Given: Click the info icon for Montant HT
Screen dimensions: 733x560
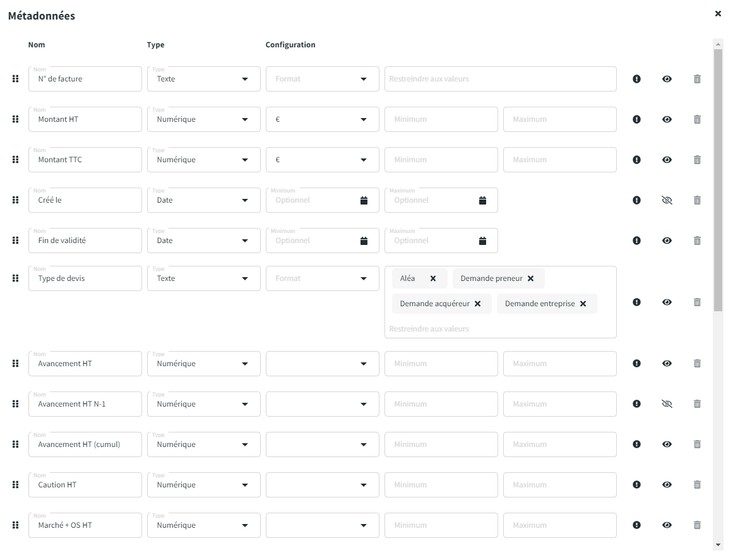Looking at the screenshot, I should (636, 119).
